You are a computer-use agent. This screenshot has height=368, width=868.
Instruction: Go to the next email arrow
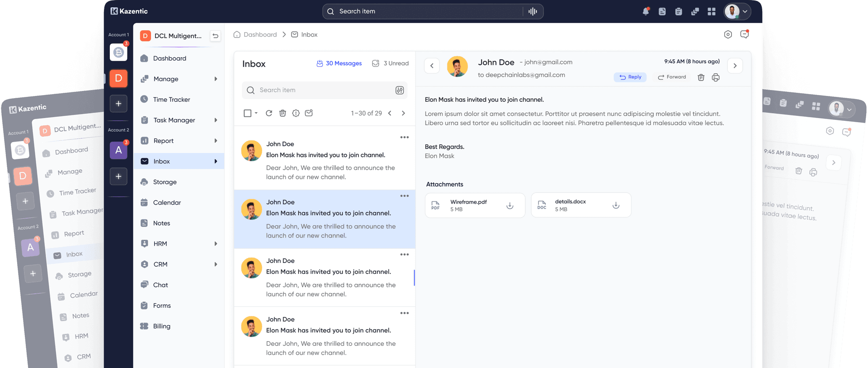pos(735,66)
